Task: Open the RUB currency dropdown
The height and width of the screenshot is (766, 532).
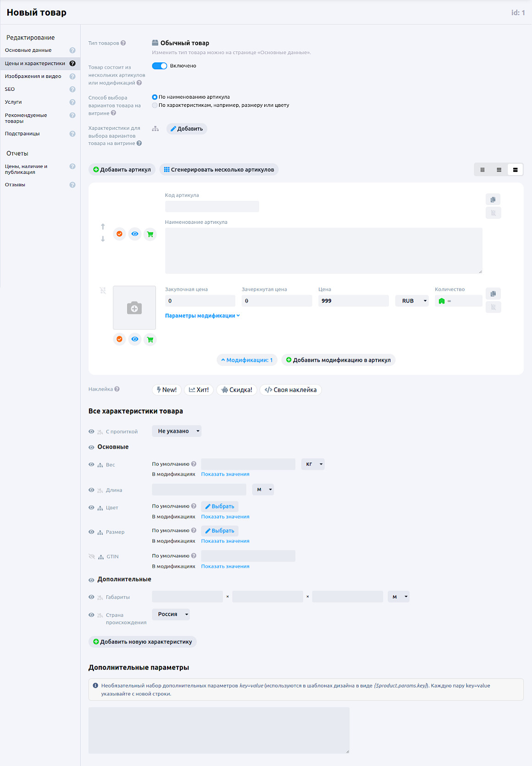Action: click(411, 301)
